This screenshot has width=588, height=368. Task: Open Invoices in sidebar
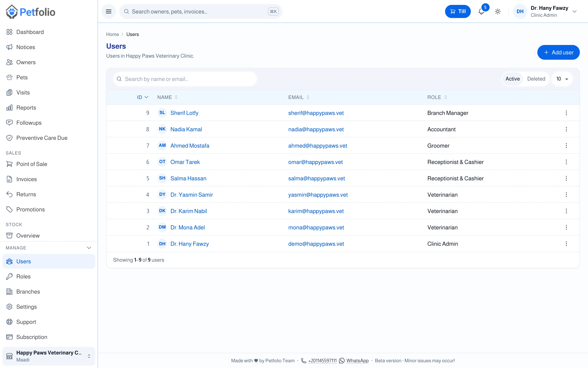coord(49,179)
